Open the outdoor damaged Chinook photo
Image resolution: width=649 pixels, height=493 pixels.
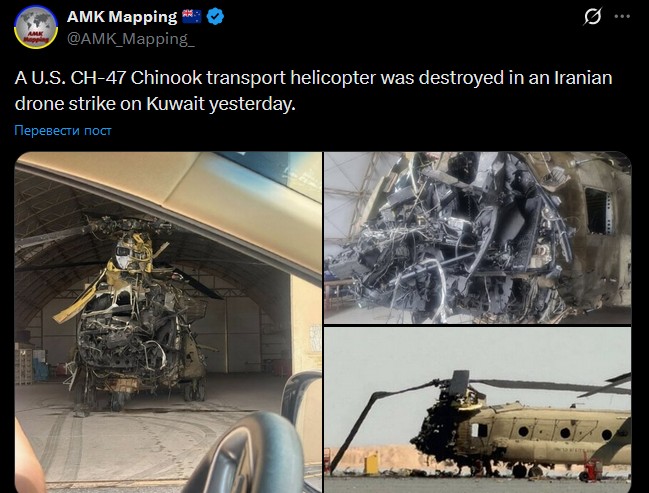coord(478,410)
